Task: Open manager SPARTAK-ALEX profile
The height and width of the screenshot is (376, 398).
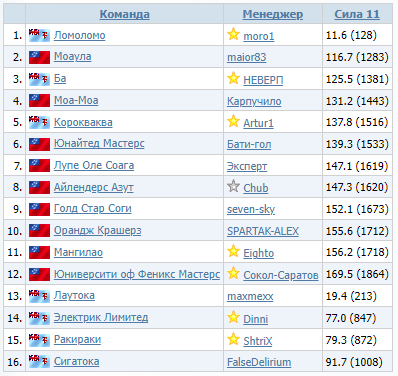Action: click(x=263, y=231)
